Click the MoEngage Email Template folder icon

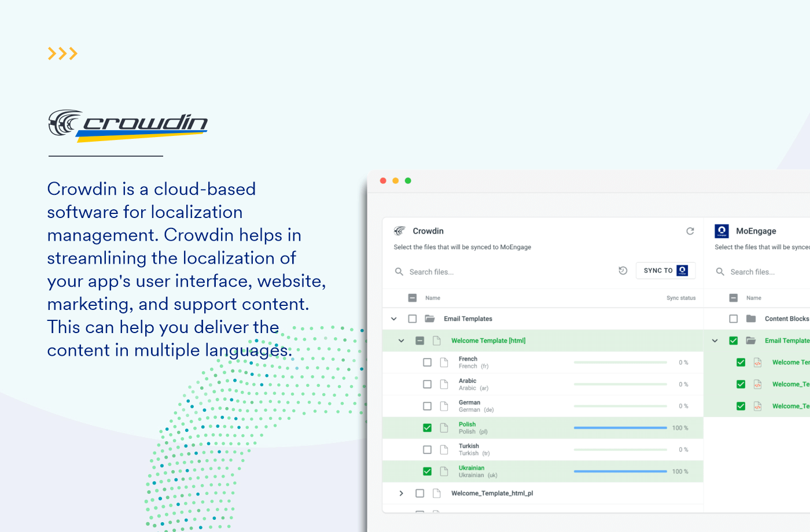[x=751, y=341]
